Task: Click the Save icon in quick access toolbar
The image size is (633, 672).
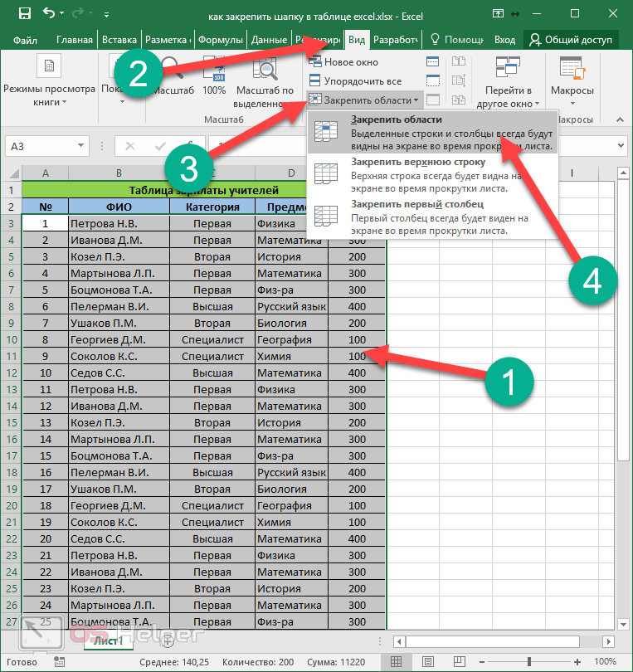Action: [x=24, y=14]
